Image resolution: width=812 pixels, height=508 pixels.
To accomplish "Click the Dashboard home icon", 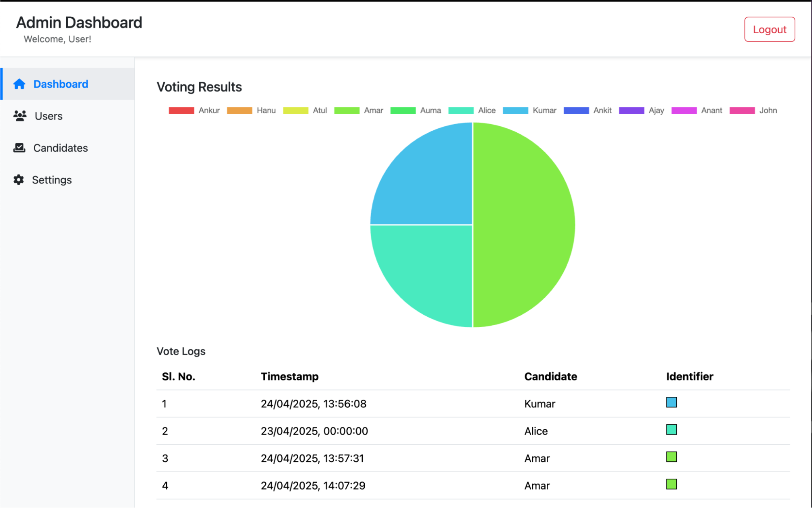I will point(19,84).
